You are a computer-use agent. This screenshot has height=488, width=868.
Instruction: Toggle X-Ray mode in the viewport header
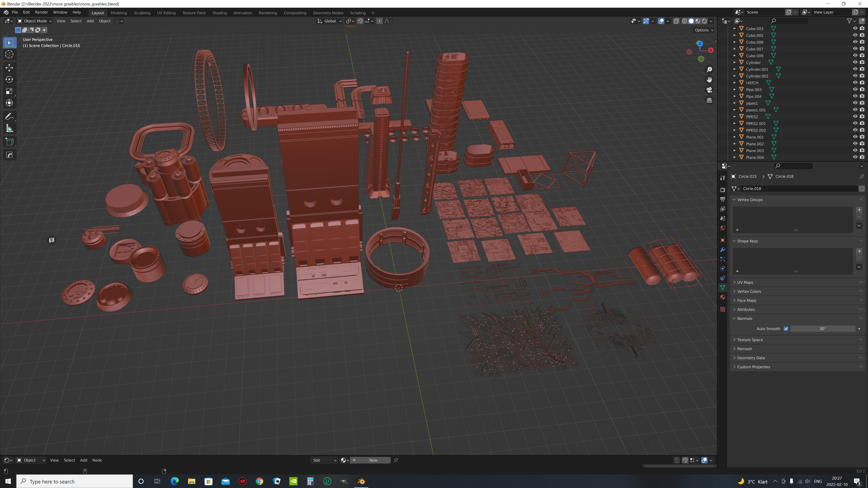(x=676, y=21)
